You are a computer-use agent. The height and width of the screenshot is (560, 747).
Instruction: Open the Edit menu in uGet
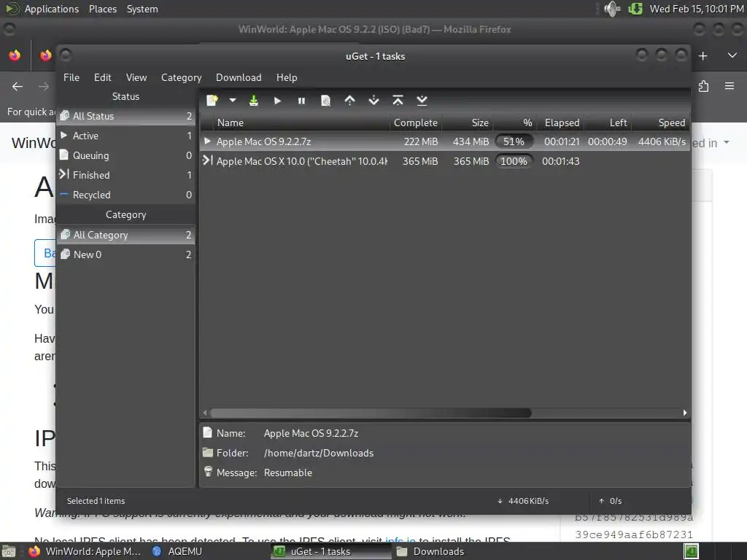pyautogui.click(x=102, y=77)
